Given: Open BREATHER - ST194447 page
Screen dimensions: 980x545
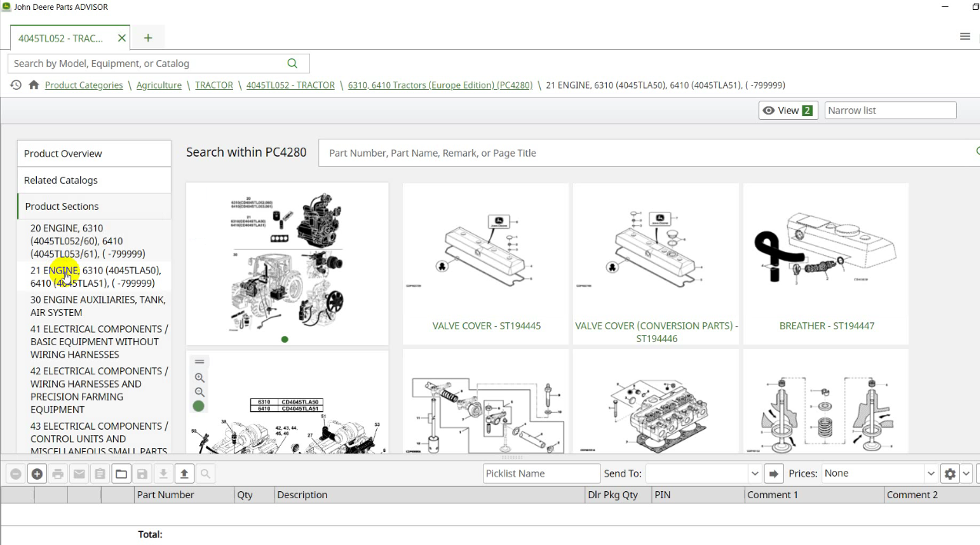Looking at the screenshot, I should [x=826, y=326].
